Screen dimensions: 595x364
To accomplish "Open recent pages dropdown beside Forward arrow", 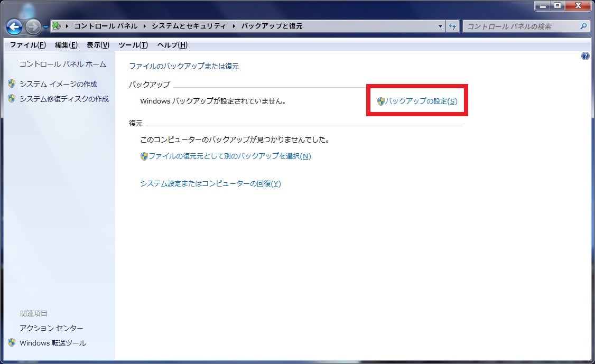I will (45, 27).
